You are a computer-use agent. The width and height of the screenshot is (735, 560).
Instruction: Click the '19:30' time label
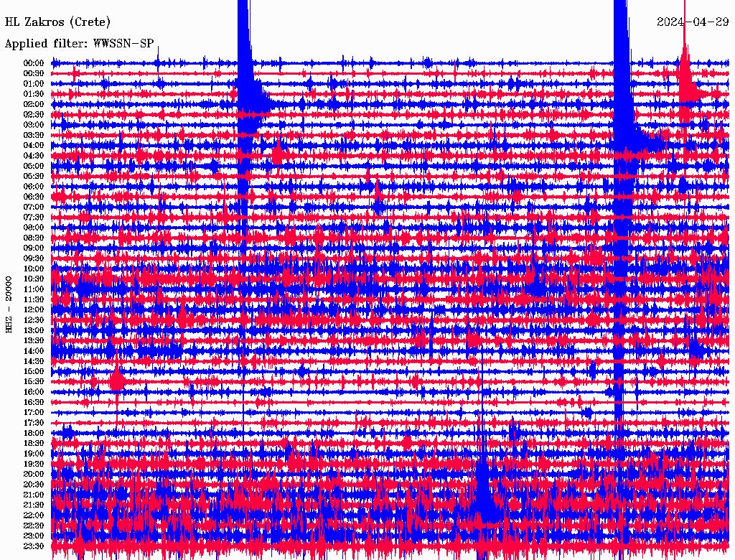click(x=34, y=464)
